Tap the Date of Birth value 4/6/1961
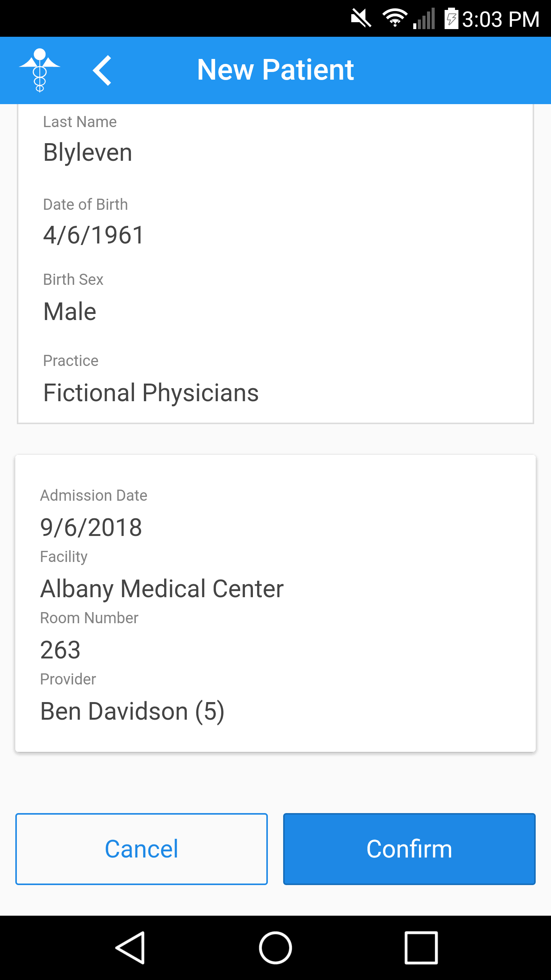This screenshot has height=980, width=551. [x=93, y=235]
